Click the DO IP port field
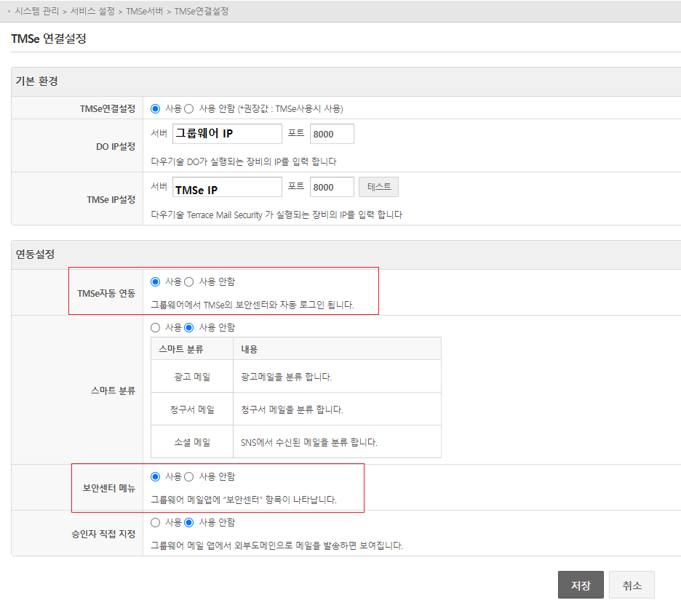 332,134
